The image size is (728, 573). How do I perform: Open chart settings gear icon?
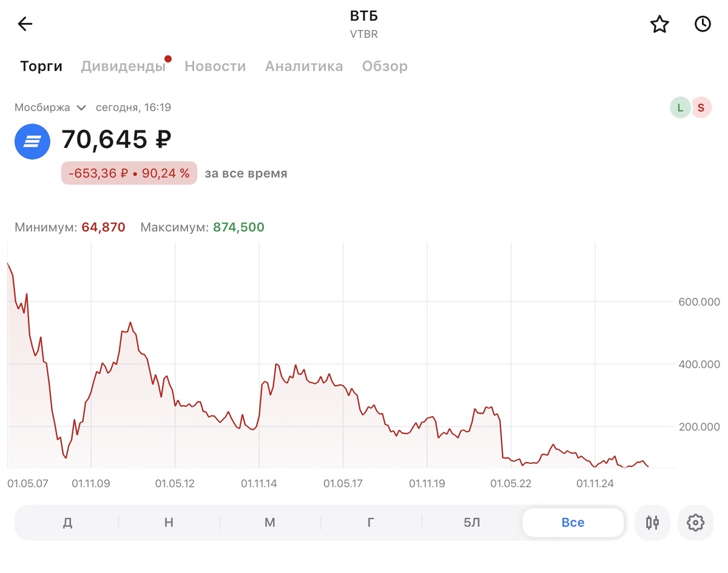click(x=695, y=522)
